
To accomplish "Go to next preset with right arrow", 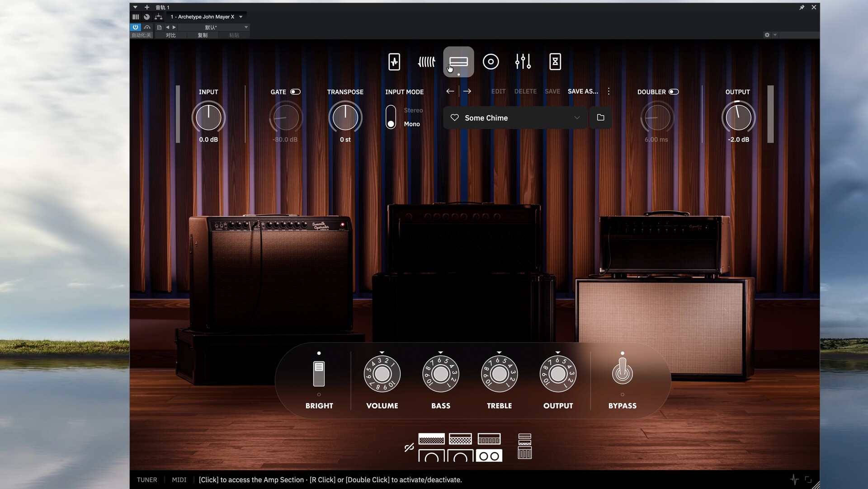I will [467, 91].
